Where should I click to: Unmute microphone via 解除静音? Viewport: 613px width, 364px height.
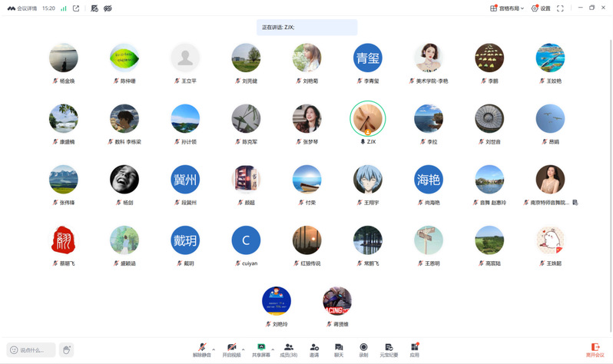point(202,349)
